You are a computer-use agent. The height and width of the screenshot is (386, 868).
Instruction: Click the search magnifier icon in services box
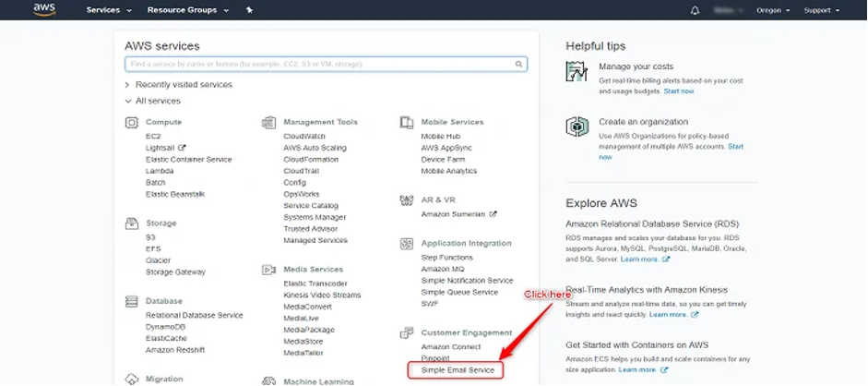(x=518, y=65)
